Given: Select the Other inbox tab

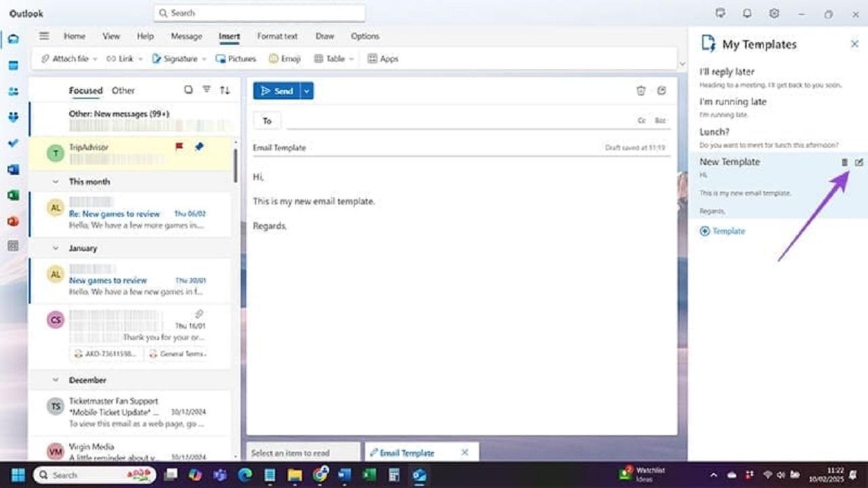Looking at the screenshot, I should 123,90.
